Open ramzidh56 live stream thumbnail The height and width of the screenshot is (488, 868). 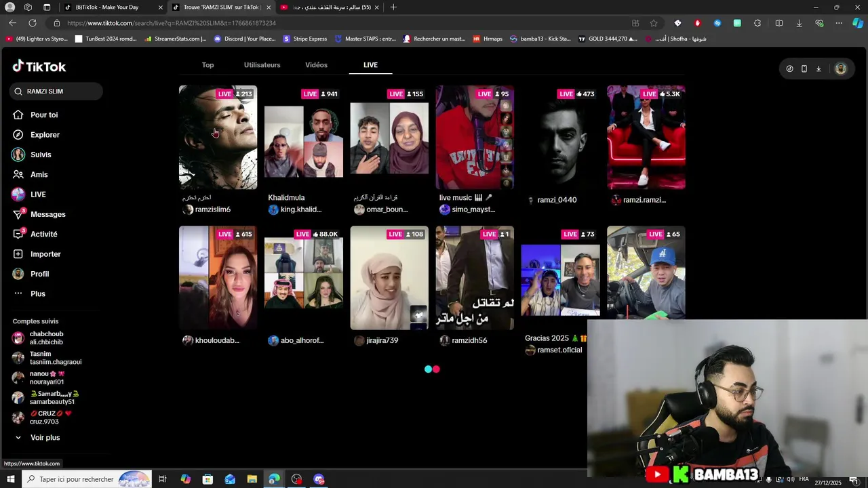click(475, 278)
